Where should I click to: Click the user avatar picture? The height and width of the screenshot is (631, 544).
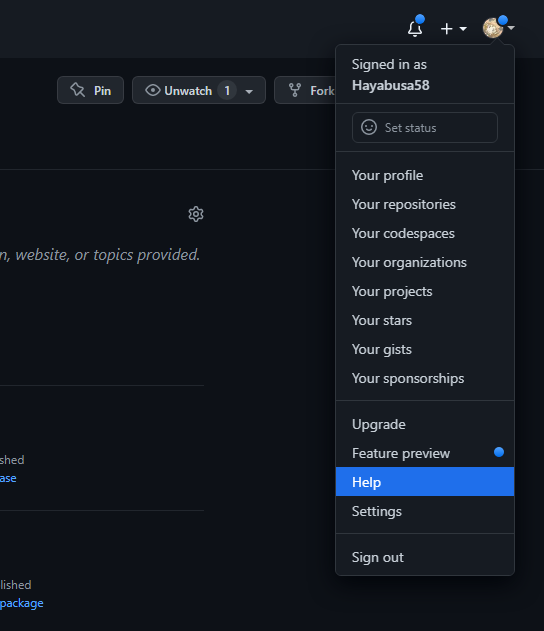click(493, 28)
